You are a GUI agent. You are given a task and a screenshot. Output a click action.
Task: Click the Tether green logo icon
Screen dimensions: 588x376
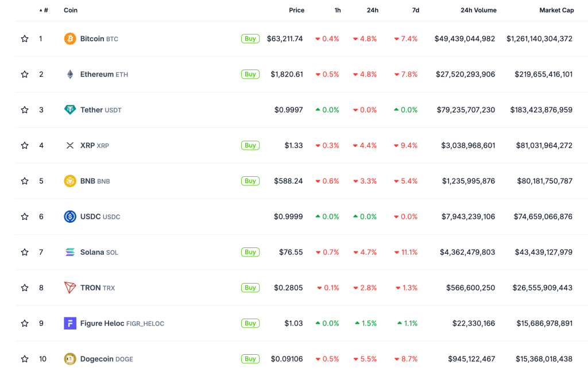tap(69, 110)
